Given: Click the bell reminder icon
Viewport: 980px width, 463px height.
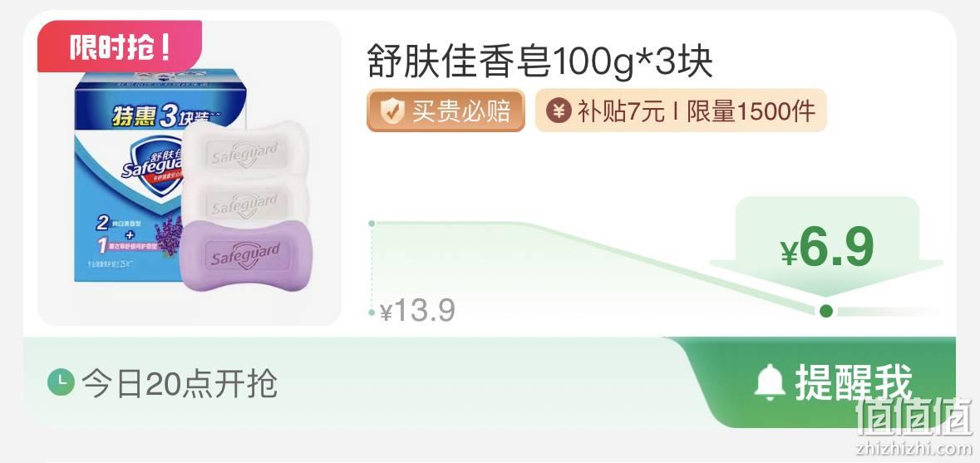Looking at the screenshot, I should (770, 382).
